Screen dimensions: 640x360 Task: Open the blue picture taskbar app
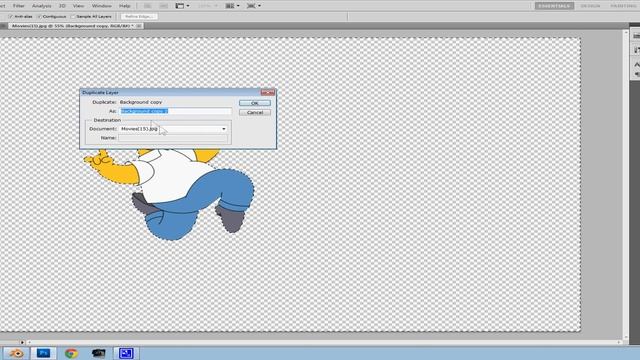(126, 353)
